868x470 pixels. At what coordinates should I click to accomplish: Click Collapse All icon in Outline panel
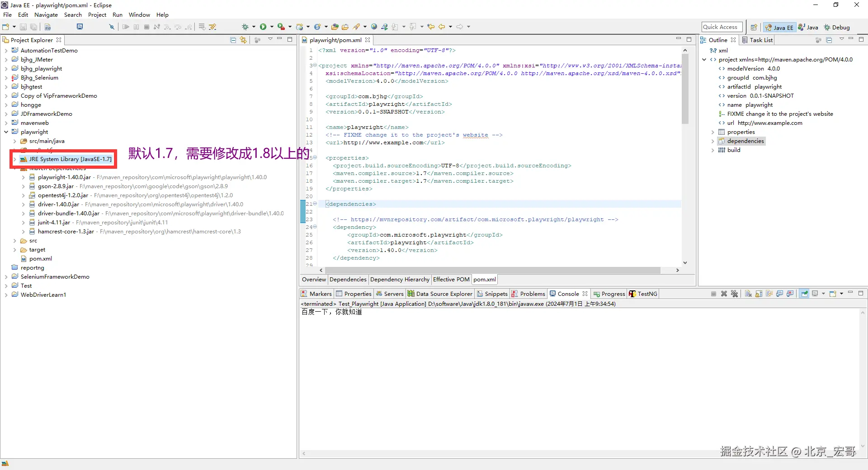pyautogui.click(x=829, y=40)
